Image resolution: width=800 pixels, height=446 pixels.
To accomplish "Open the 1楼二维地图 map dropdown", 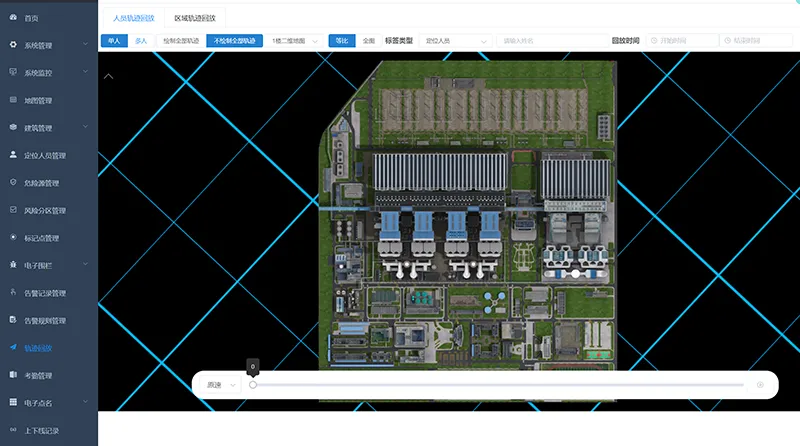I will pos(295,40).
